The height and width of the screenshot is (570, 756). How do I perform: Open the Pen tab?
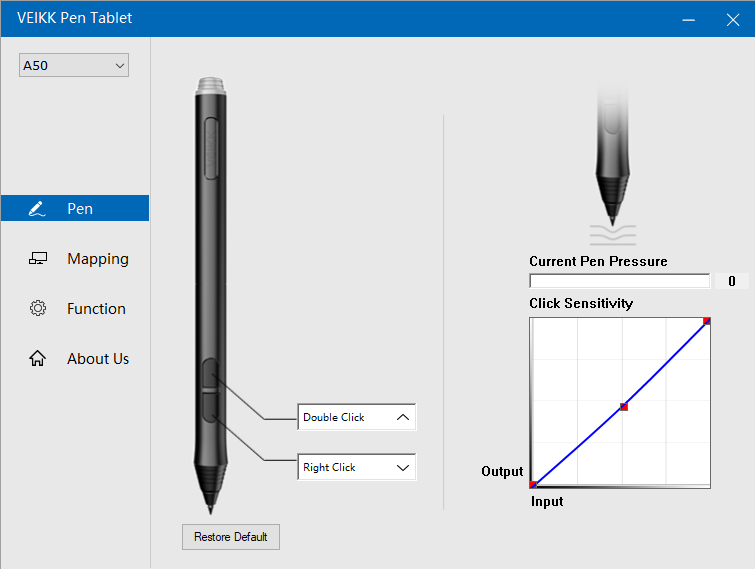click(x=75, y=208)
